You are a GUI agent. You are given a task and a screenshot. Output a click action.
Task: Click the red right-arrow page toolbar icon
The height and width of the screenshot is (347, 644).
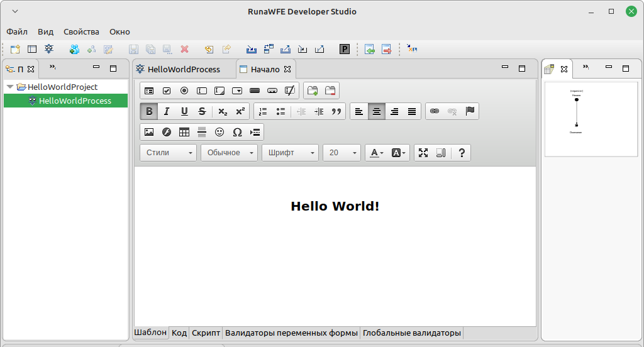(387, 49)
